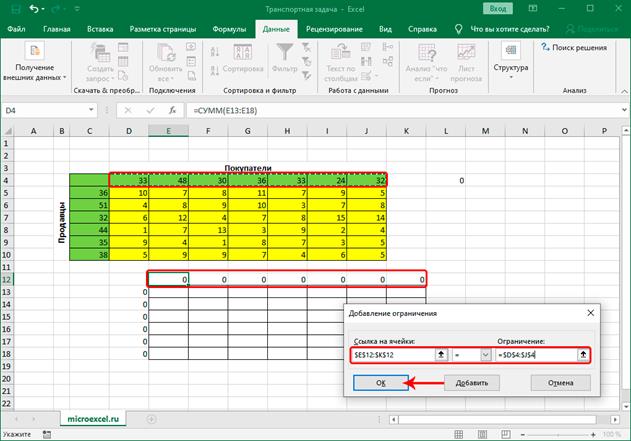Screen dimensions: 631x441
Task: Click the Ссылка на ячейки input field
Action: point(393,355)
